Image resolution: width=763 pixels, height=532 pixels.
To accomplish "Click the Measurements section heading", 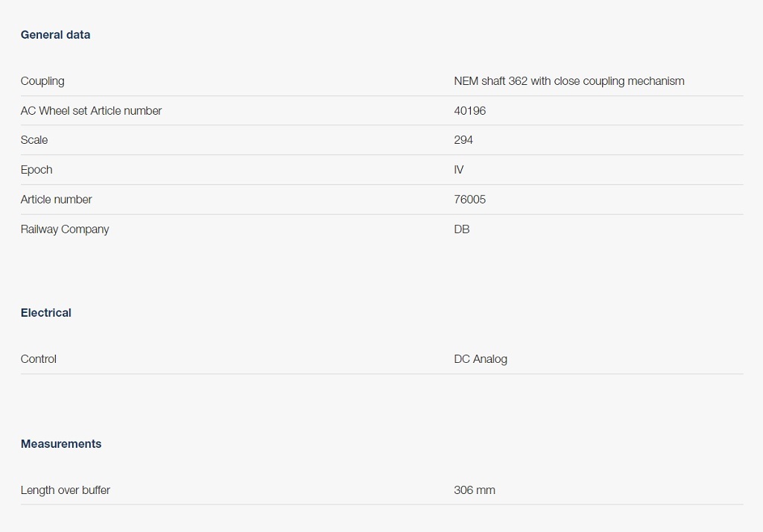I will [61, 444].
